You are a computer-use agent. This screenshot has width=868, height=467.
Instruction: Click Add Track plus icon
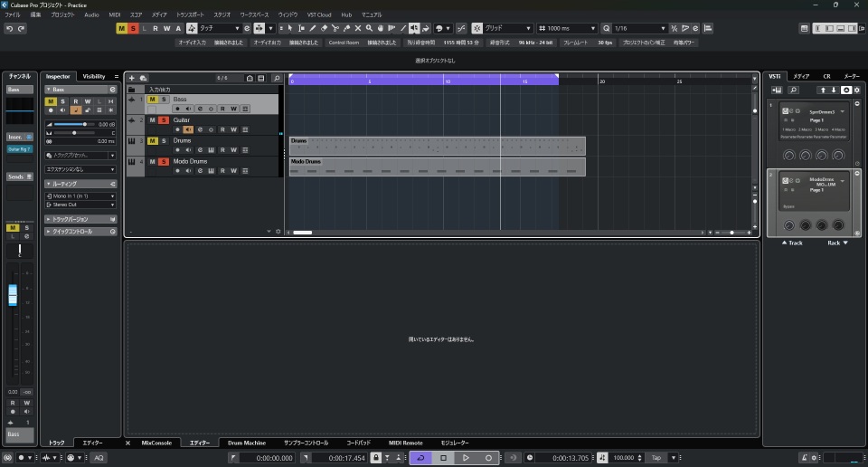[132, 79]
